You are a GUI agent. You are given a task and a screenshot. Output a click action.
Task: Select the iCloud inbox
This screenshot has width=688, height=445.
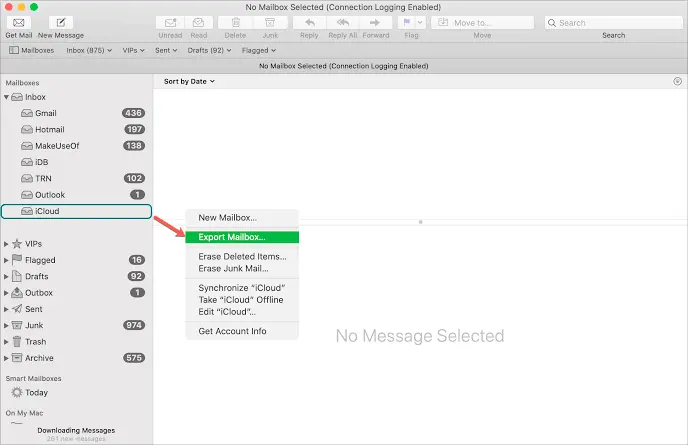click(x=76, y=211)
